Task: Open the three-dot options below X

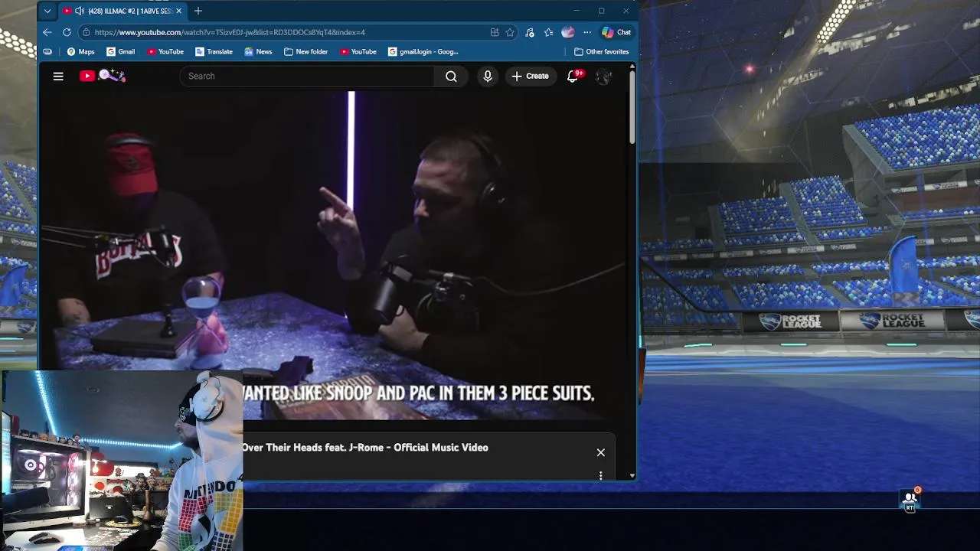Action: pos(601,475)
